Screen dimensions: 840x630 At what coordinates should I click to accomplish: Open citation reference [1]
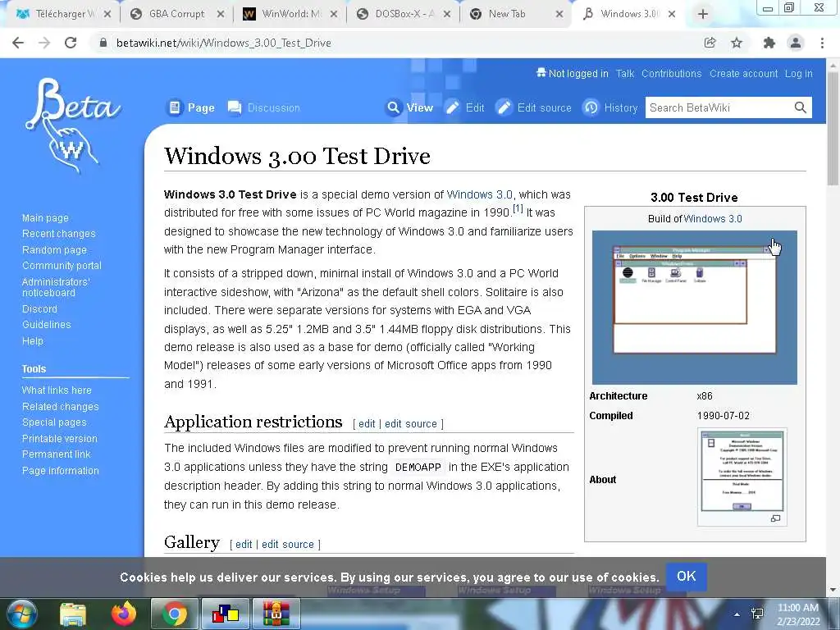point(518,208)
